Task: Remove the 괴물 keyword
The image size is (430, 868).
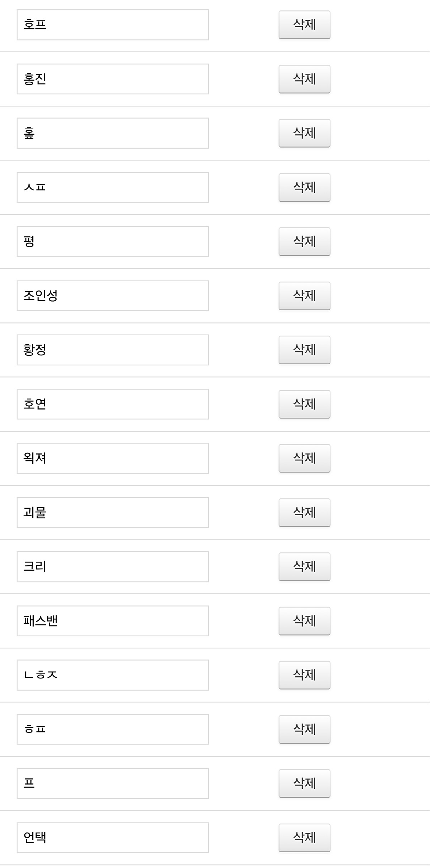Action: pos(305,513)
